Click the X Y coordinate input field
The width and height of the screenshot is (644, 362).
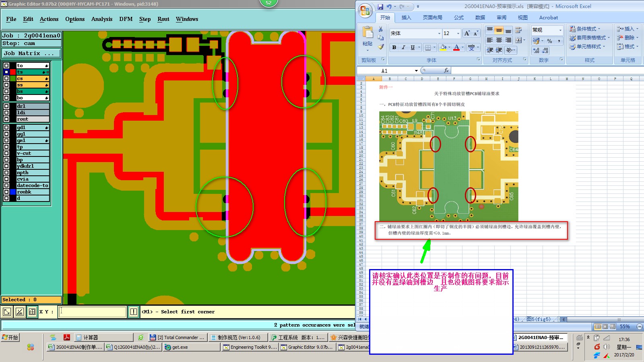coord(93,312)
